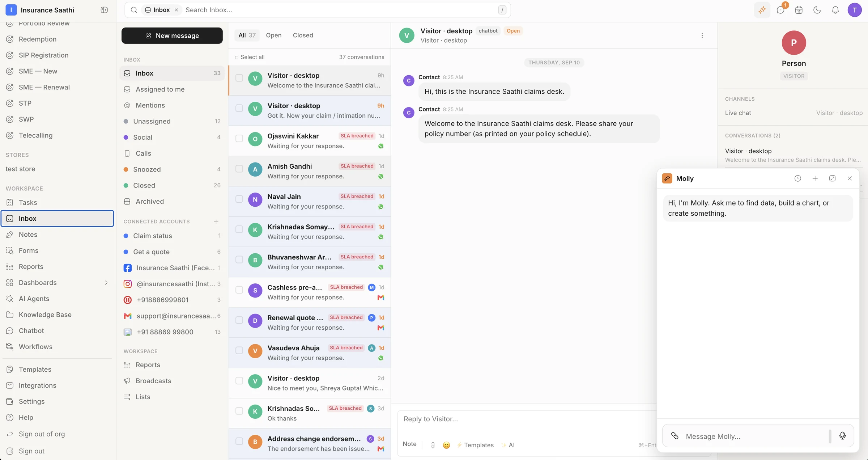This screenshot has width=868, height=460.
Task: Open the Snoozed folder
Action: pyautogui.click(x=172, y=169)
